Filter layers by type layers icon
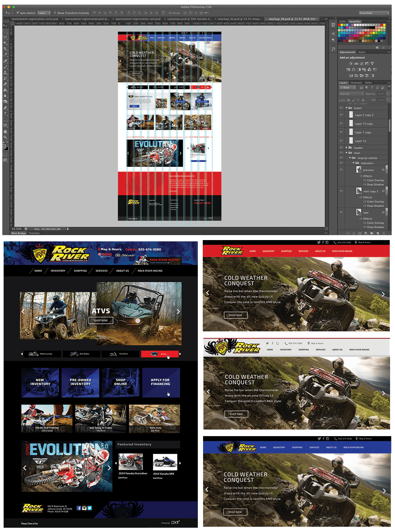 coord(372,88)
